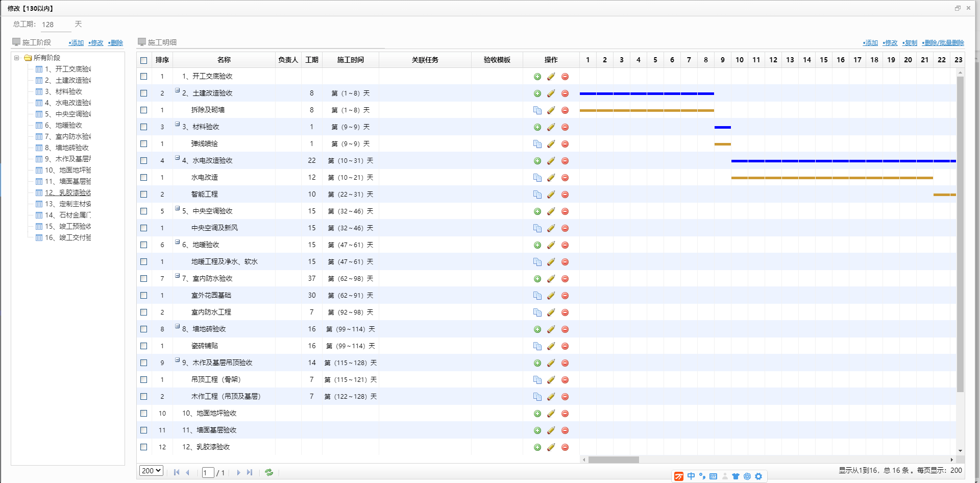Toggle the select-all checkbox in table header

point(144,60)
